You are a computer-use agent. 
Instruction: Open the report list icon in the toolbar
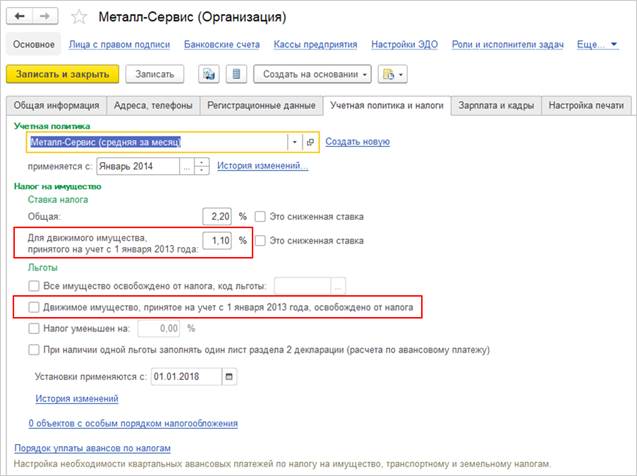236,74
